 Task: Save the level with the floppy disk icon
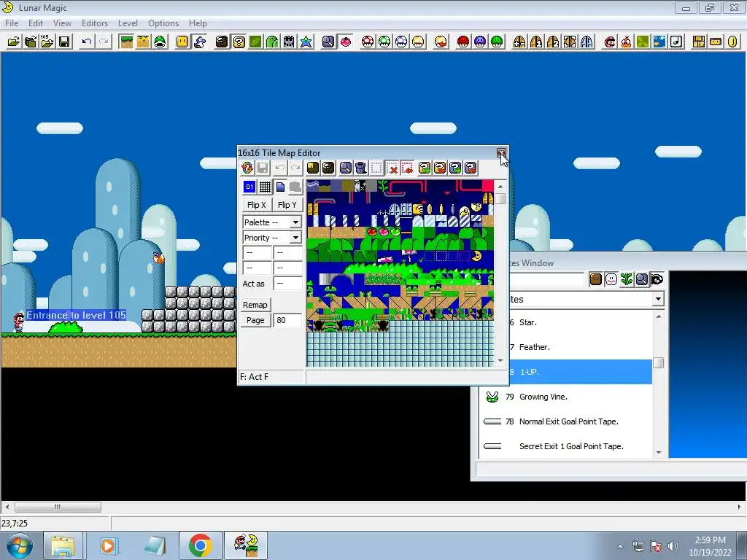[x=64, y=42]
